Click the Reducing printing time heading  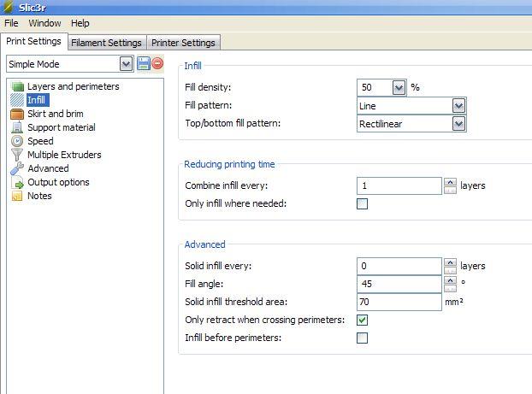tap(229, 164)
